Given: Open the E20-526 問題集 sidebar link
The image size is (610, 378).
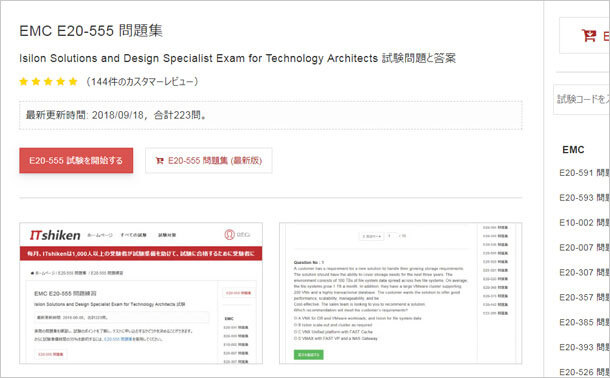Looking at the screenshot, I should (584, 372).
